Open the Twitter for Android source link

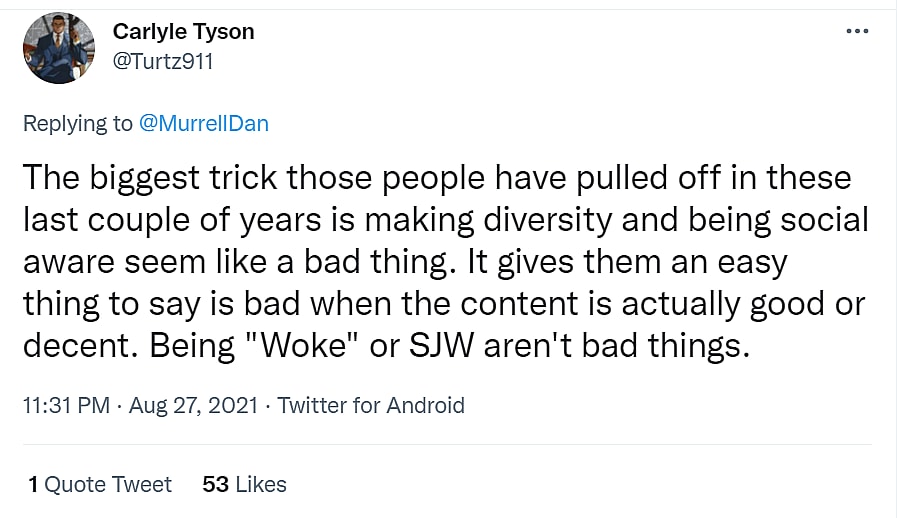tap(371, 405)
